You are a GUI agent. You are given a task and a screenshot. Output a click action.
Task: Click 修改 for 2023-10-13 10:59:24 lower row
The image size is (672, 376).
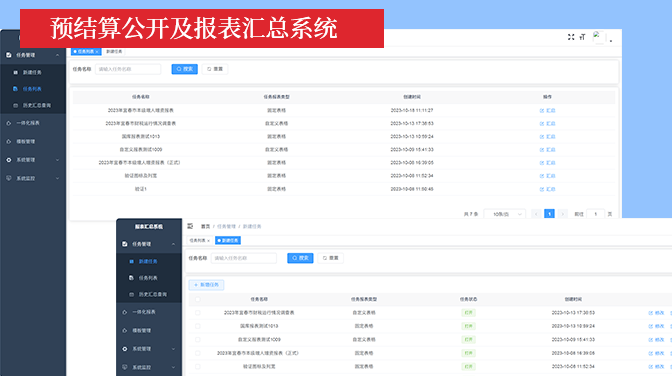coord(656,326)
